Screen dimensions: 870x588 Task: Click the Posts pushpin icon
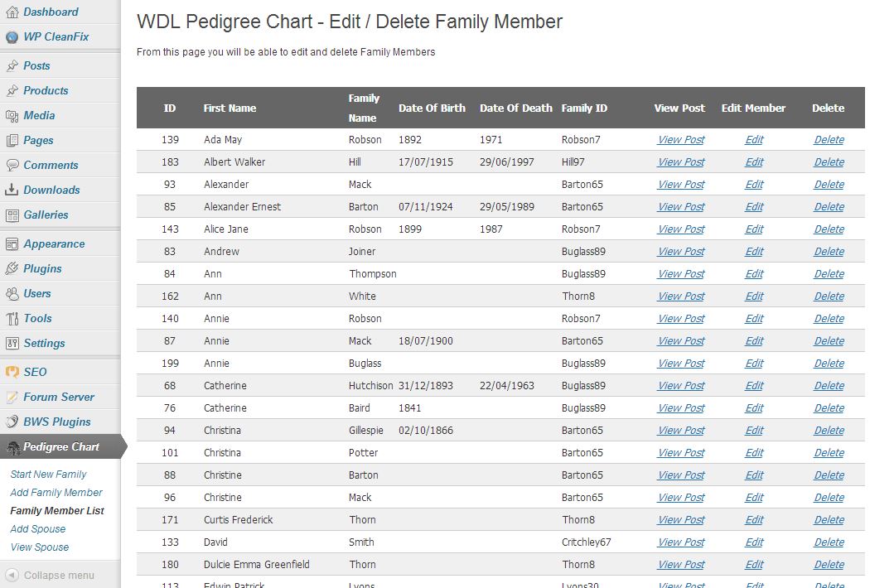click(12, 66)
